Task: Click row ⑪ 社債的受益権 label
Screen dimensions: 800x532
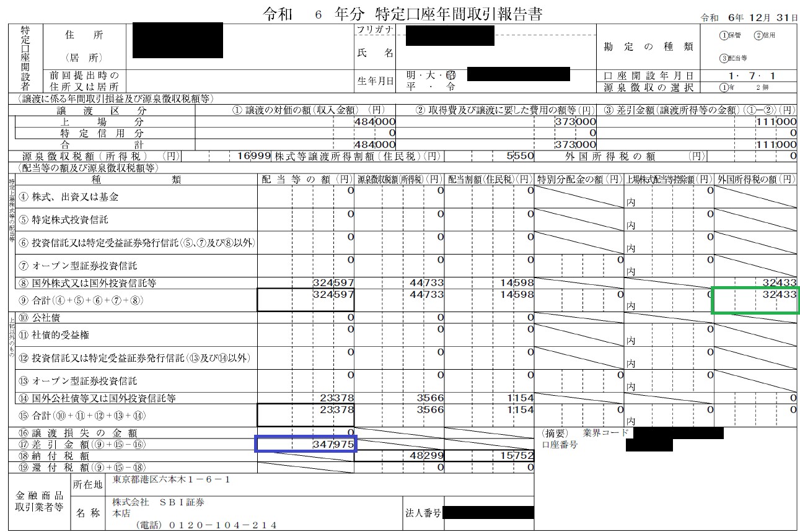Action: click(55, 334)
